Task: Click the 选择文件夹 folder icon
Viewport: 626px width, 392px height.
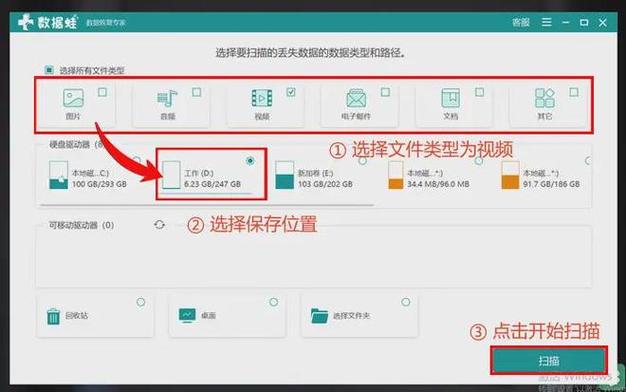Action: pyautogui.click(x=319, y=316)
